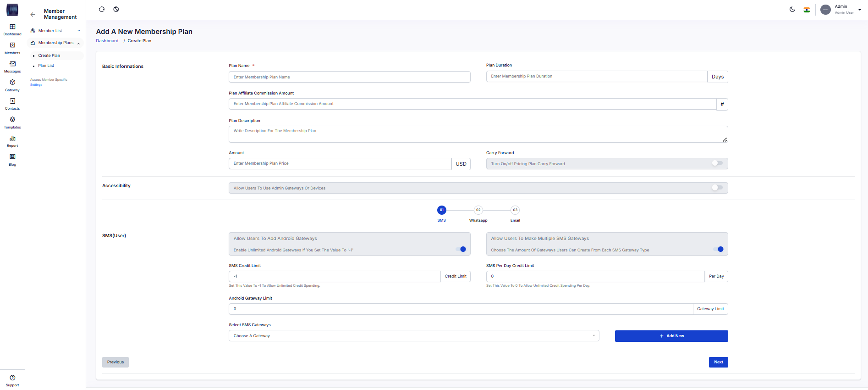
Task: Click the refresh sync icon in top bar
Action: (102, 9)
